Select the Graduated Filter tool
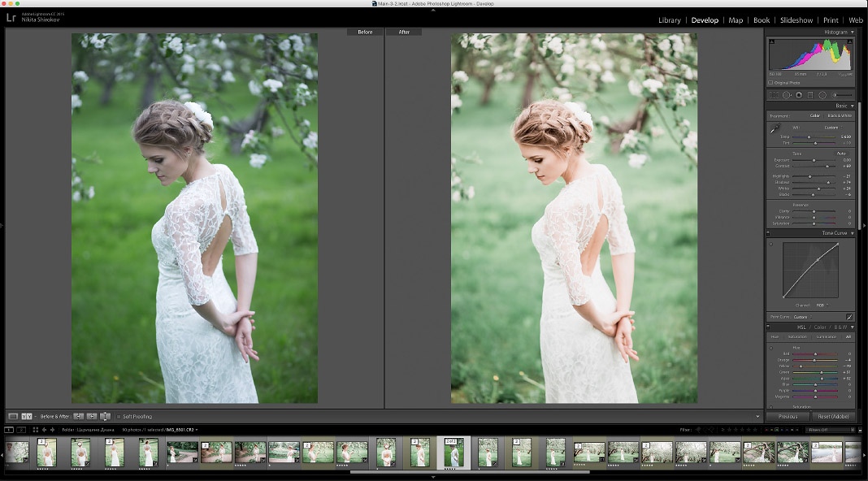Viewport: 868px width, 481px height. point(809,95)
